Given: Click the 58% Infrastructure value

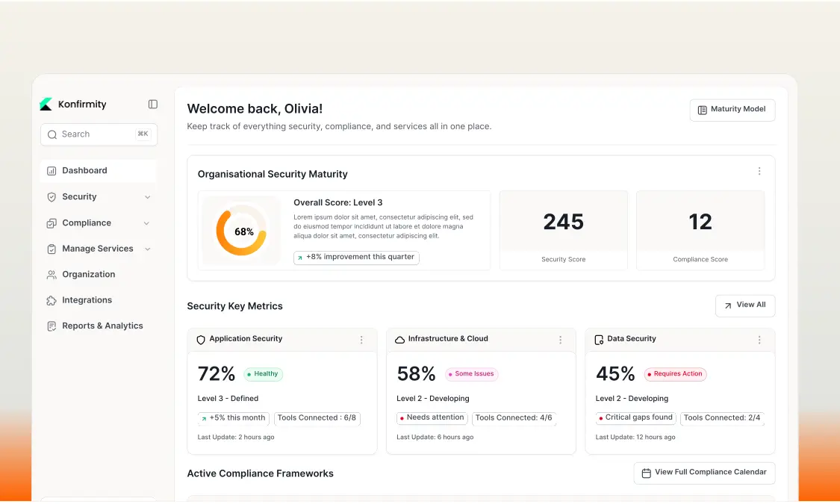Looking at the screenshot, I should click(416, 374).
